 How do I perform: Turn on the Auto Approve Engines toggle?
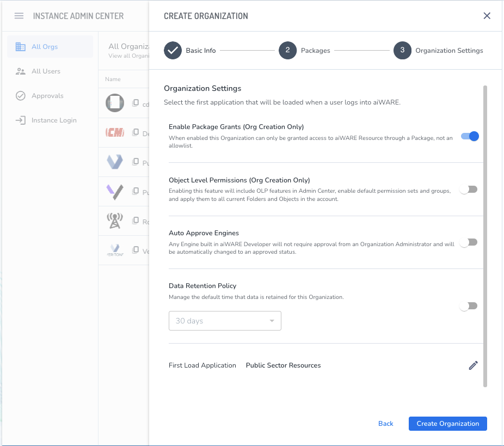point(468,242)
